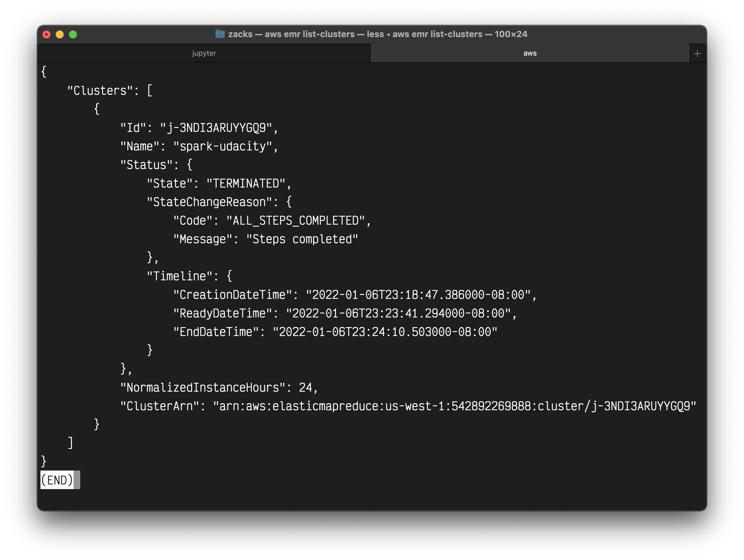Zoom the window with the green button
Viewport: 744px width, 560px height.
(x=73, y=34)
